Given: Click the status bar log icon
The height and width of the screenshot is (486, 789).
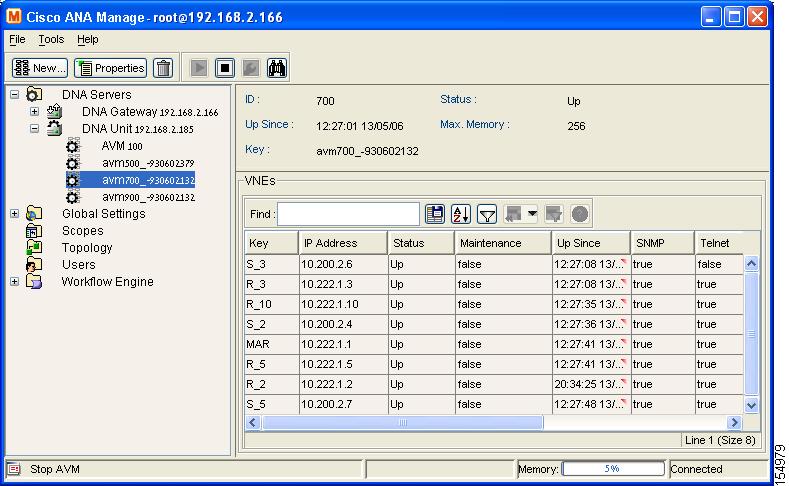Looking at the screenshot, I should [x=14, y=469].
